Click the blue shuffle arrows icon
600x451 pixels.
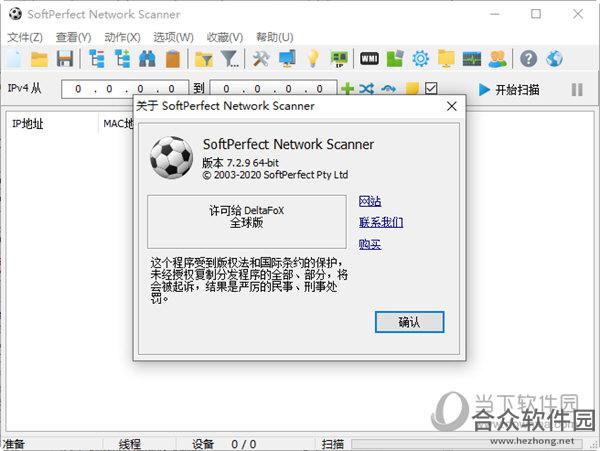(367, 89)
